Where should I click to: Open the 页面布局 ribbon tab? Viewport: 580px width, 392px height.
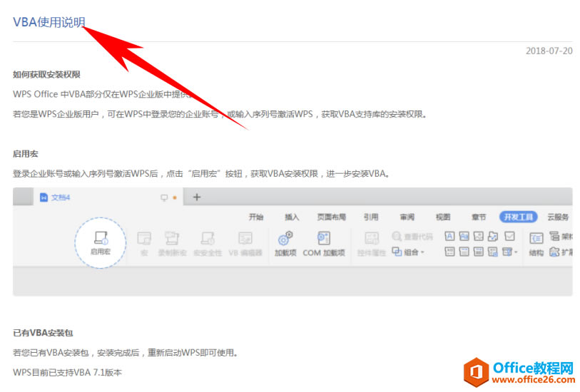(332, 217)
